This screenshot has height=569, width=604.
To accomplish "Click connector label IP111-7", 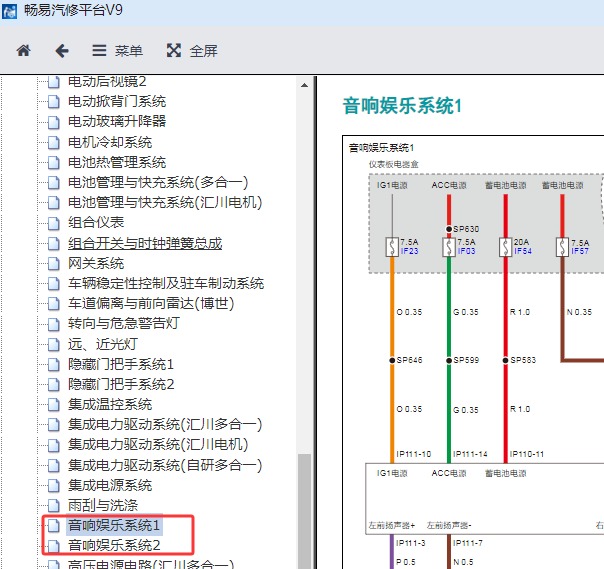I will coord(468,543).
